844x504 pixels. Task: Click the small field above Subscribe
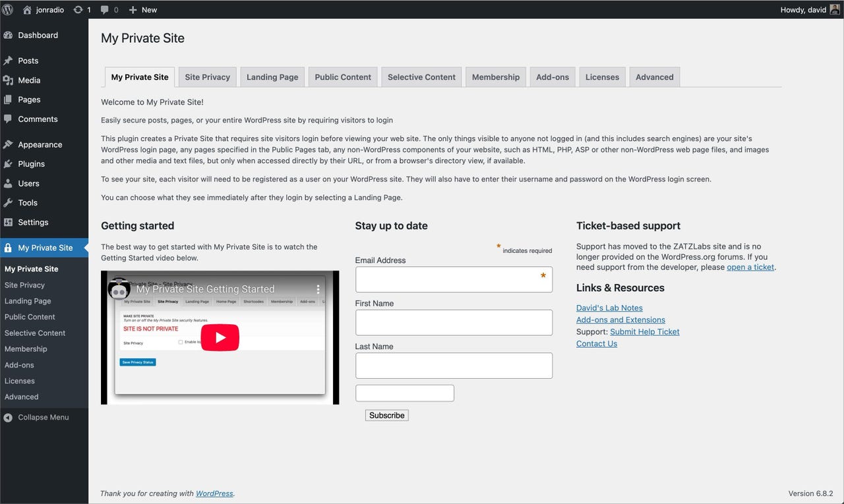coord(405,393)
